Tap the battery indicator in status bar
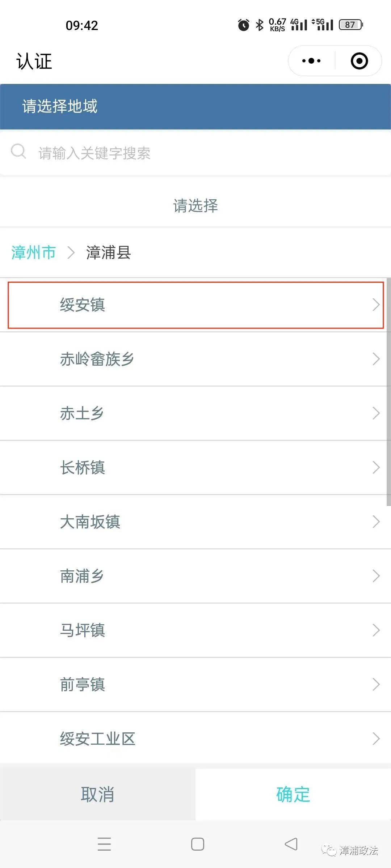 coord(350,25)
